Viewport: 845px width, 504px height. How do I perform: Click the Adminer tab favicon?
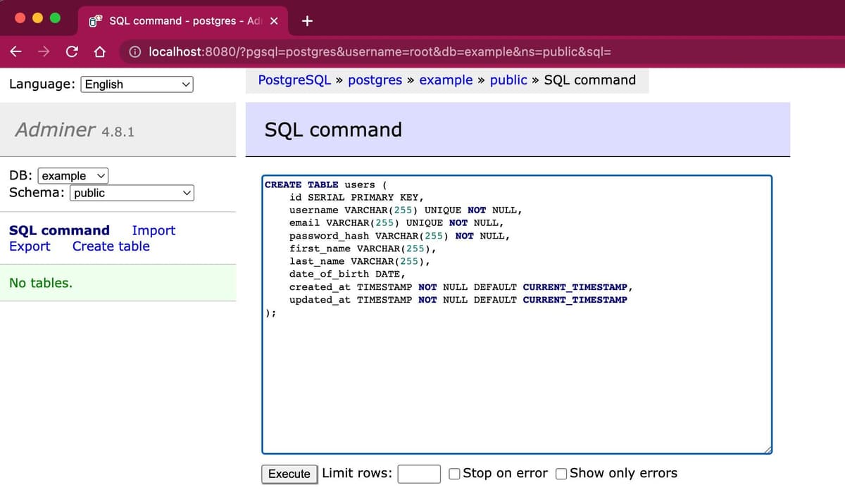point(96,20)
